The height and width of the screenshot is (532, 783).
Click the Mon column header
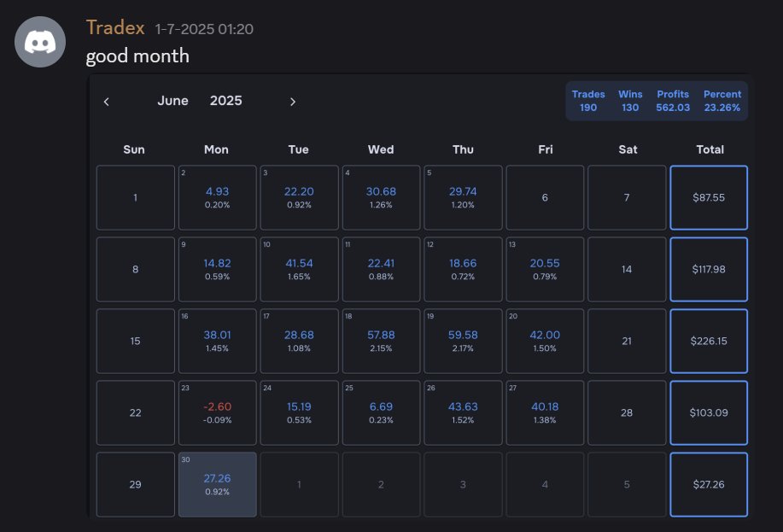tap(216, 149)
